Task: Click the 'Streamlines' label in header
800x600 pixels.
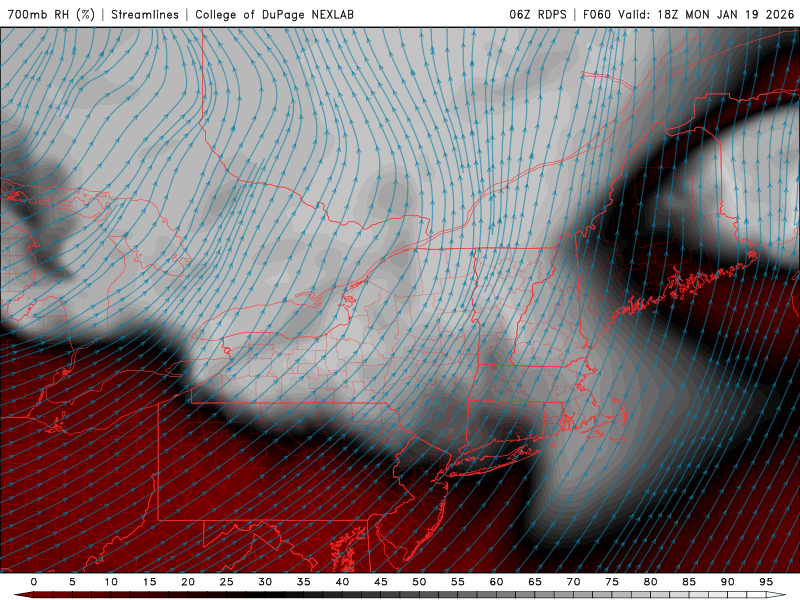Action: tap(145, 14)
